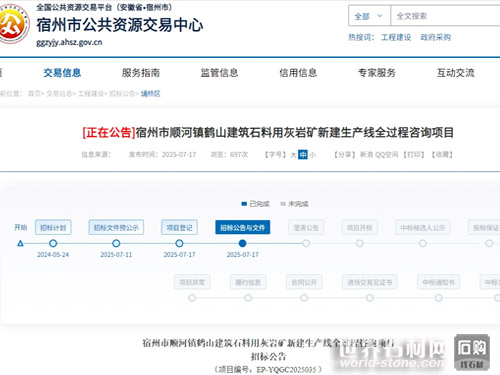Screen dimensions: 500x375
Task: Click the 宿州市公共资源交易中心 site title
Action: coord(120,25)
